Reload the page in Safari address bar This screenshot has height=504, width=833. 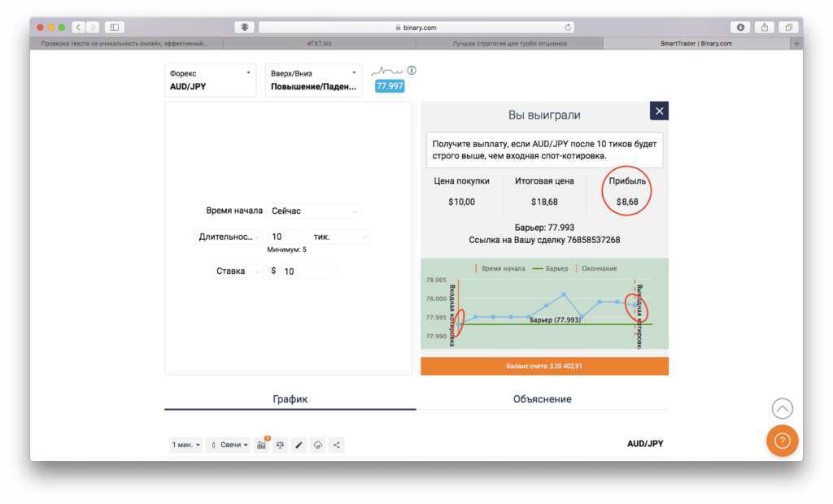pyautogui.click(x=567, y=27)
